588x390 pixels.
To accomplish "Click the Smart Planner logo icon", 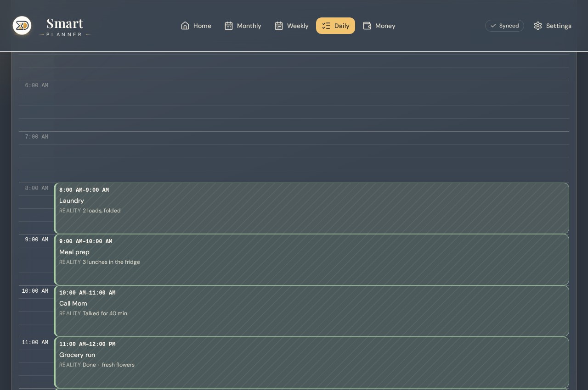I will tap(22, 26).
